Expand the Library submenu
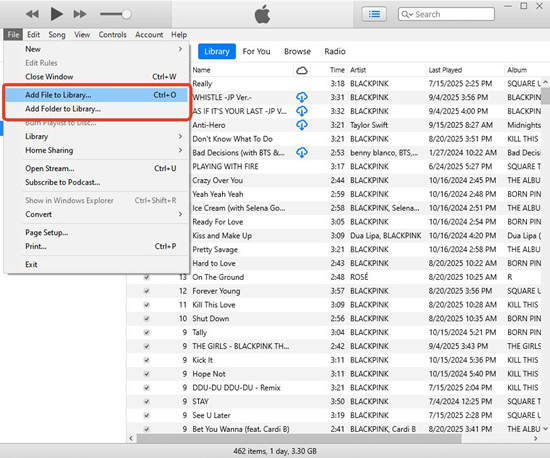This screenshot has height=458, width=550. 97,136
